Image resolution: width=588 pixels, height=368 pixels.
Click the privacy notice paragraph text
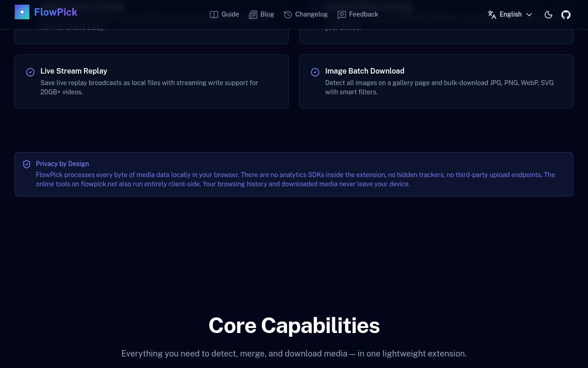[295, 179]
